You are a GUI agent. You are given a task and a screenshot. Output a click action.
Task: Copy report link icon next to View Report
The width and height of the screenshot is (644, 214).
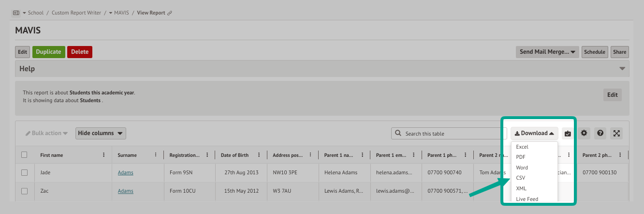coord(170,13)
